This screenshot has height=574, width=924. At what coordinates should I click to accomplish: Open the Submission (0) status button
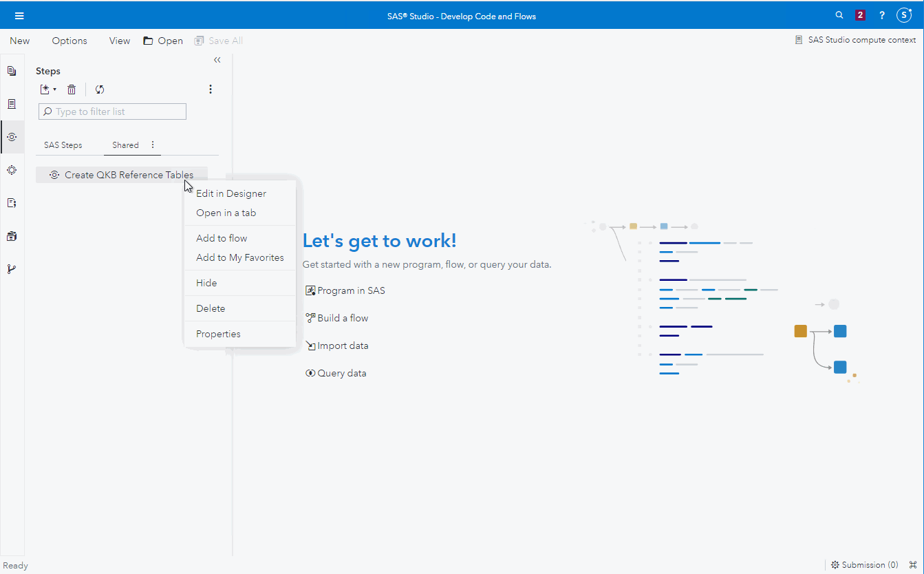pyautogui.click(x=864, y=565)
